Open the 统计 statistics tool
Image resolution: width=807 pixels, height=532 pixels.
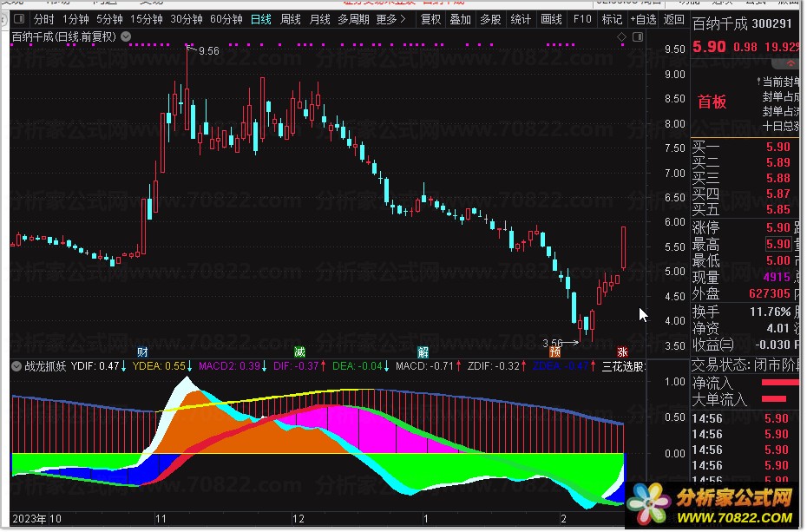point(521,20)
